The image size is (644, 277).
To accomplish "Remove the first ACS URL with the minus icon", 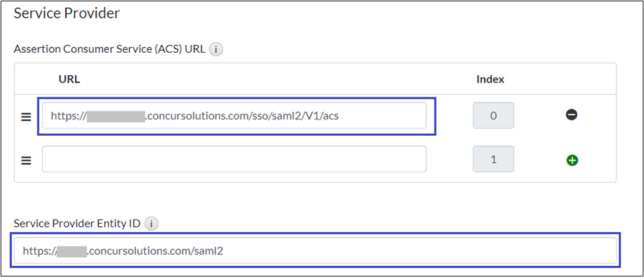I will click(571, 115).
